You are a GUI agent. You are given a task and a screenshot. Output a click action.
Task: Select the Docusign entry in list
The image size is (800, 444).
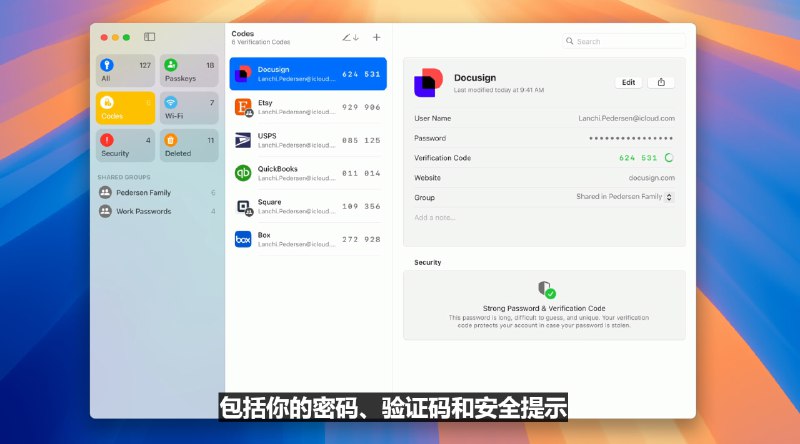(308, 74)
